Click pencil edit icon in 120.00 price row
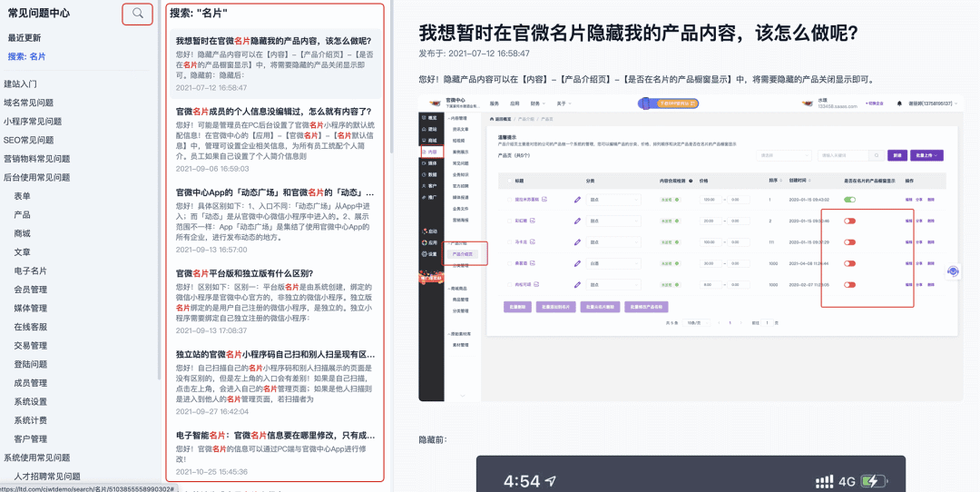 pos(577,200)
